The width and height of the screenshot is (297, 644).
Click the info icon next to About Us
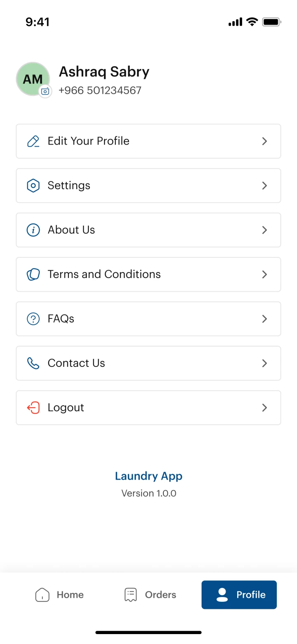point(33,230)
